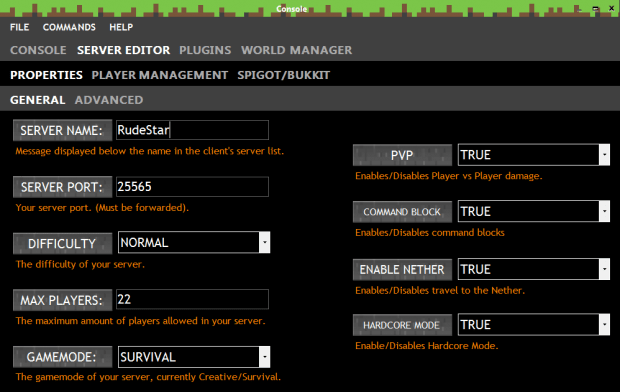Expand the PVP dropdown arrow
The width and height of the screenshot is (620, 392).
pyautogui.click(x=604, y=155)
